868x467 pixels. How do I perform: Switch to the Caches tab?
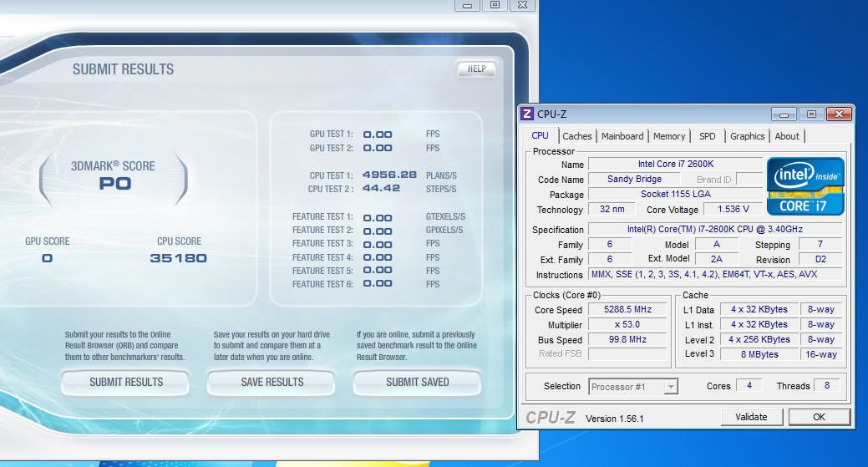tap(576, 136)
